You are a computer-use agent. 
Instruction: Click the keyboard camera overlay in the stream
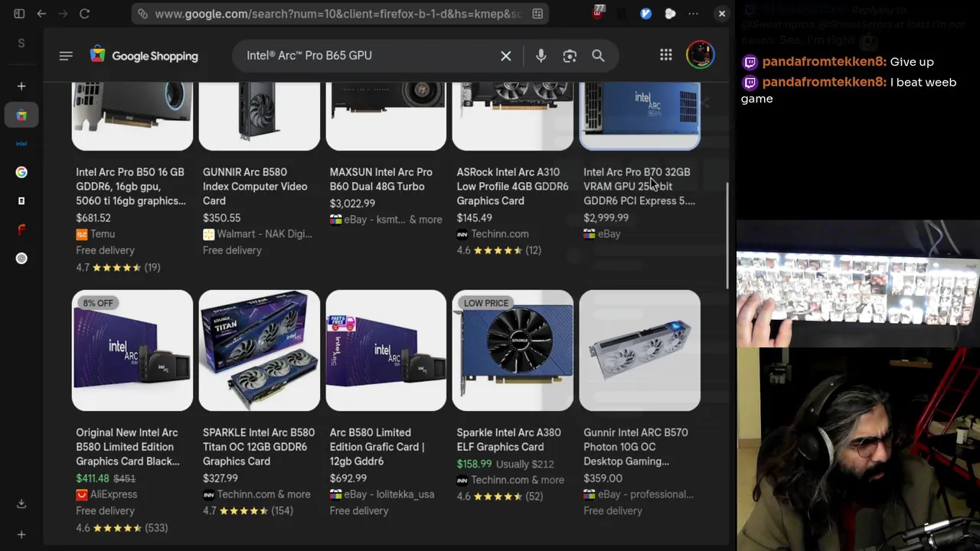[858, 284]
